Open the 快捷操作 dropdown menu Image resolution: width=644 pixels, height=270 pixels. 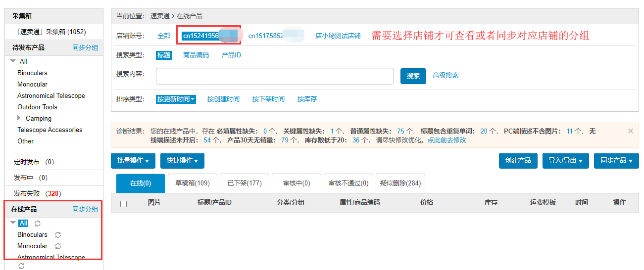pyautogui.click(x=182, y=161)
